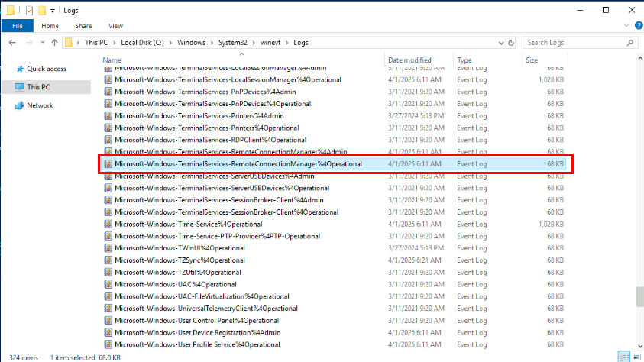Viewport: 644px width, 362px height.
Task: Select PnPDevices%4Admin log file icon
Action: click(108, 92)
